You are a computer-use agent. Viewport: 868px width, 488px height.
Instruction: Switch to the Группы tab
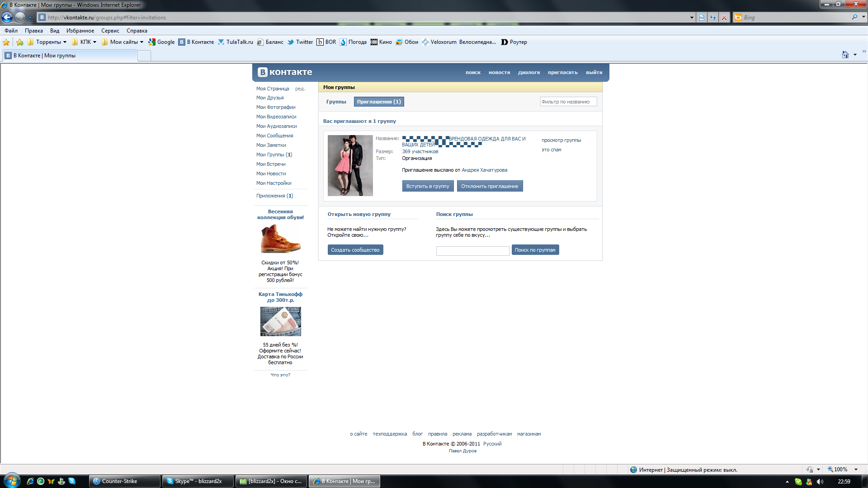pos(336,102)
